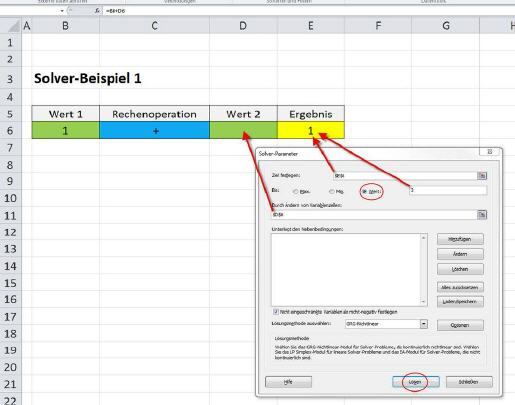Open the Lösungsmethode dropdown arrow
This screenshot has height=405, width=515.
pos(424,324)
